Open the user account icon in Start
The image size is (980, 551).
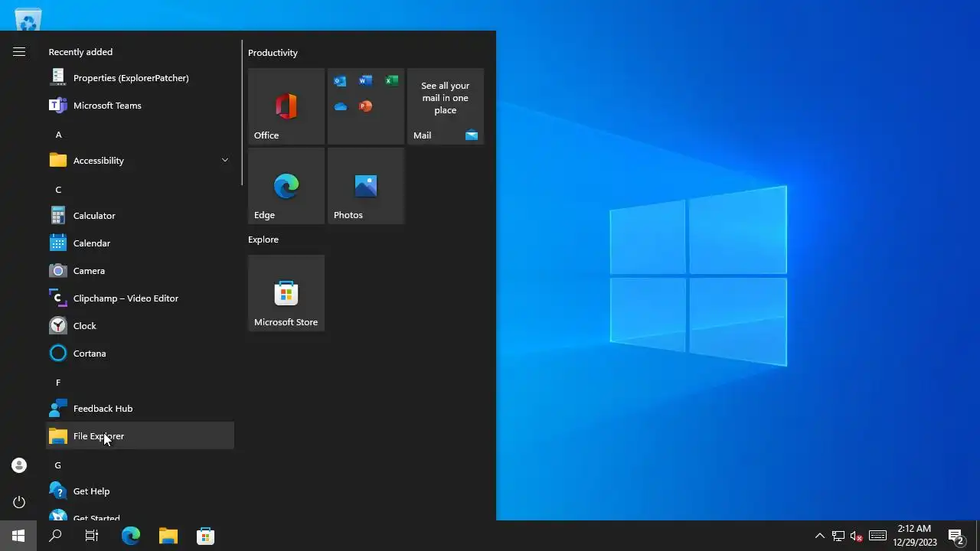pos(19,465)
